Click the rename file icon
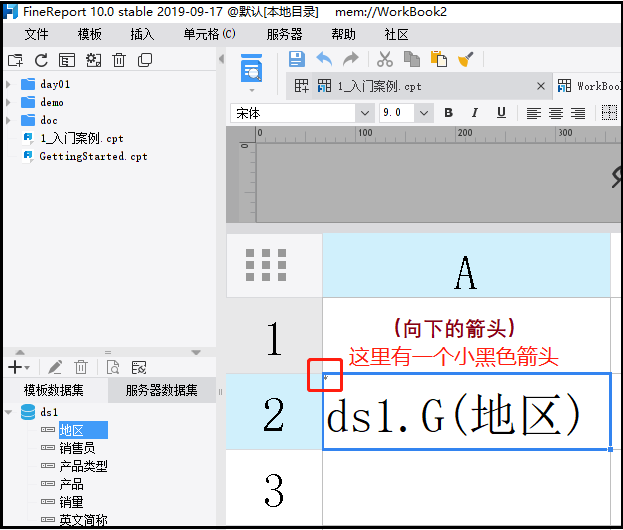The image size is (623, 530). click(67, 60)
